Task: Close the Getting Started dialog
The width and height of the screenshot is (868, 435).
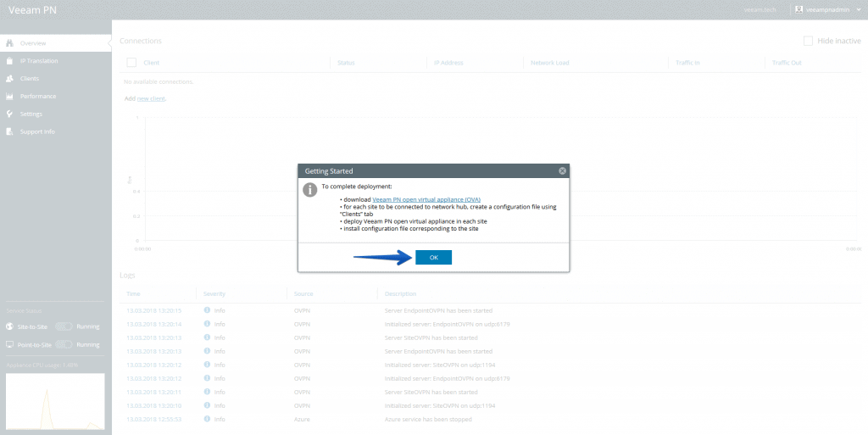Action: coord(562,170)
